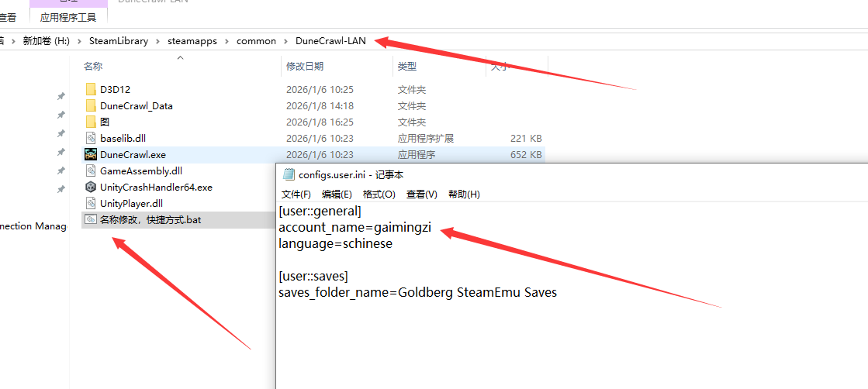Expand the chevron after SteamLibrary in address bar
The image size is (868, 389).
158,41
